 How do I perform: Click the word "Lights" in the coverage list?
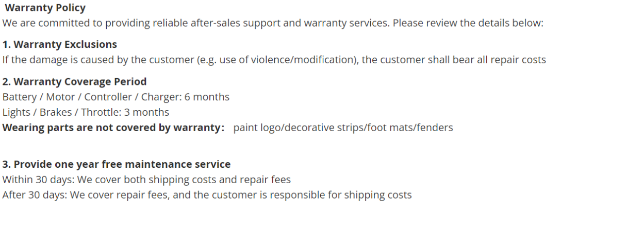pyautogui.click(x=16, y=112)
